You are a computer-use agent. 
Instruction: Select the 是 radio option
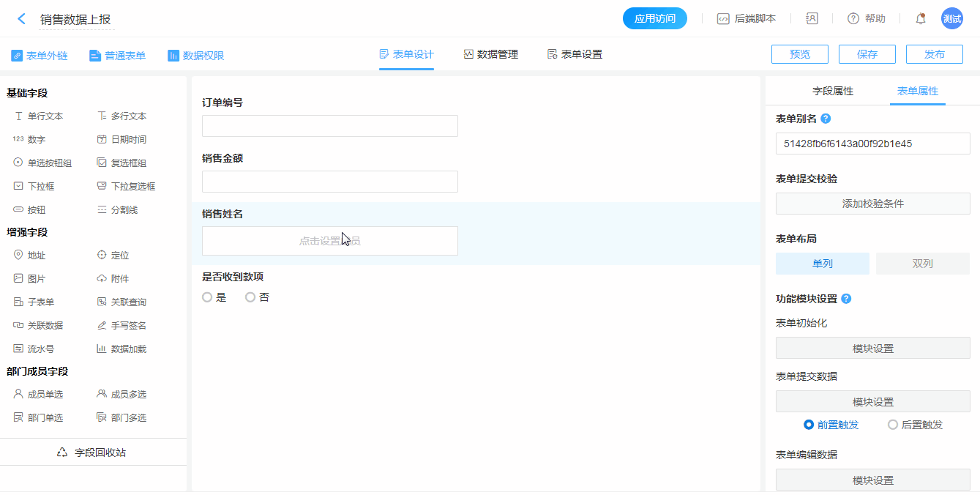pos(207,297)
